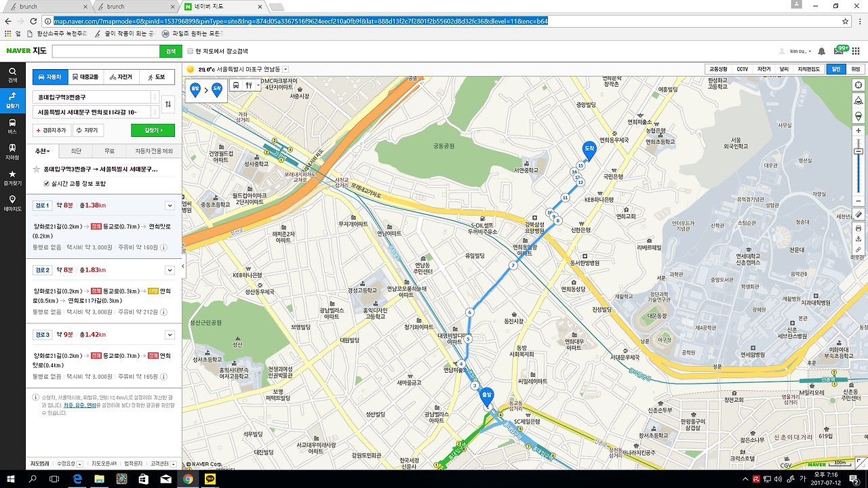The image size is (868, 488).
Task: Toggle 현 지도에서 장소검색 checkbox
Action: click(x=191, y=51)
